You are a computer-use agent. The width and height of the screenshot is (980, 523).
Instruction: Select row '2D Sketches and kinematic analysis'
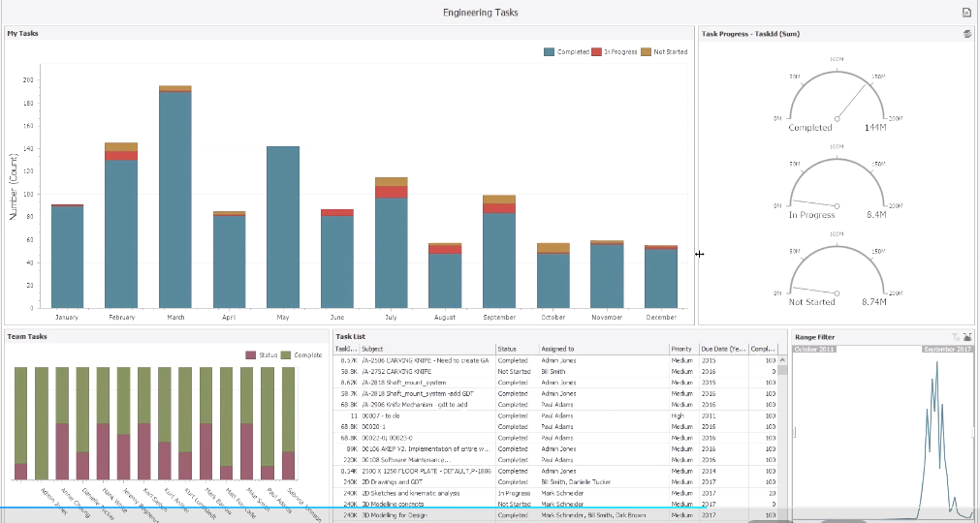pos(555,493)
